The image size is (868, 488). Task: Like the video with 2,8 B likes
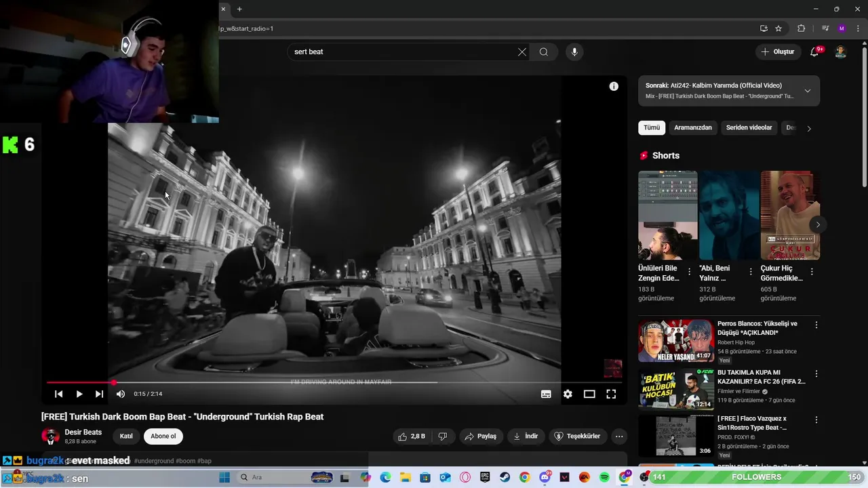pyautogui.click(x=412, y=436)
